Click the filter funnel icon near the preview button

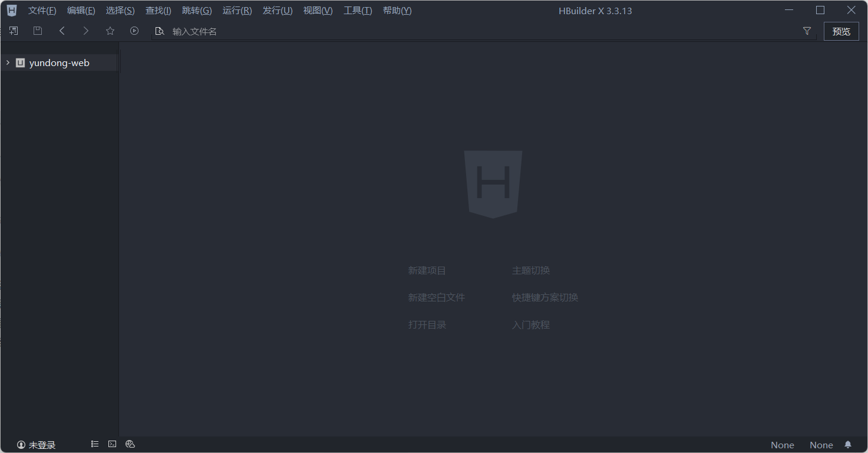(806, 31)
